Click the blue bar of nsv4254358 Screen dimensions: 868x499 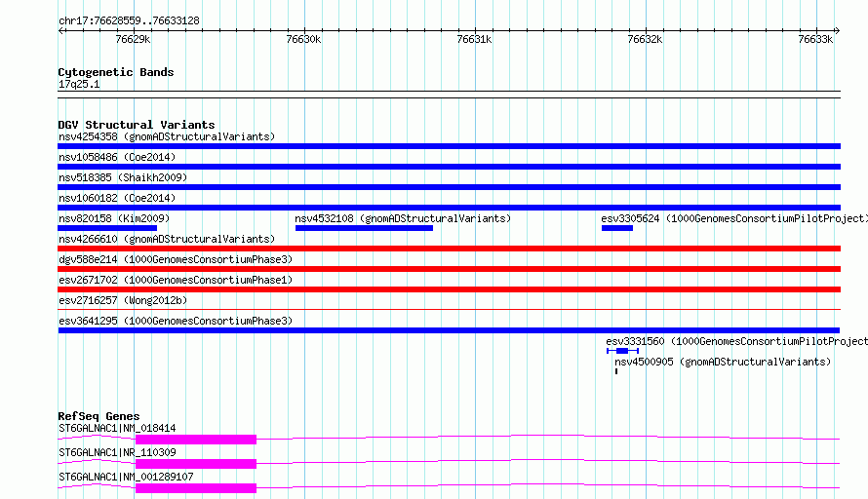point(449,146)
